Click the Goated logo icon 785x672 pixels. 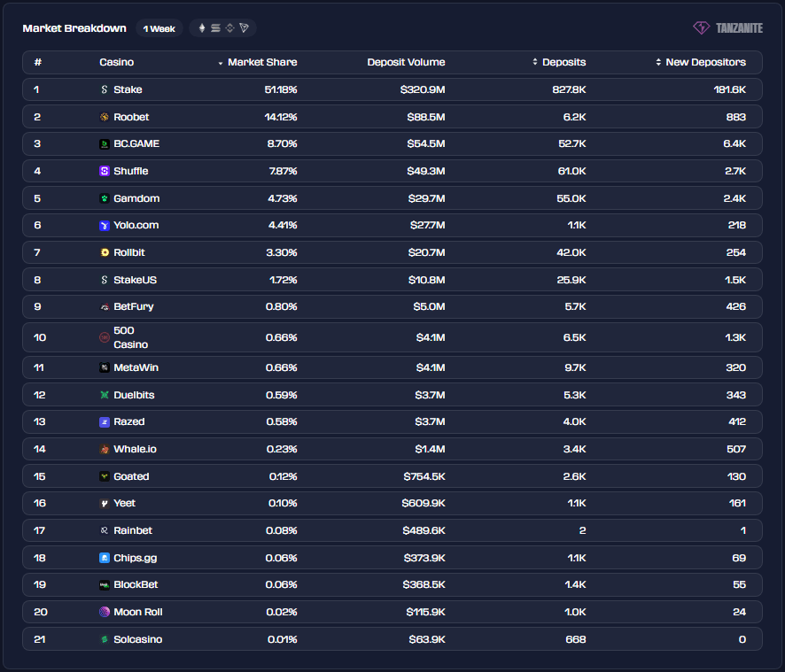pyautogui.click(x=105, y=476)
